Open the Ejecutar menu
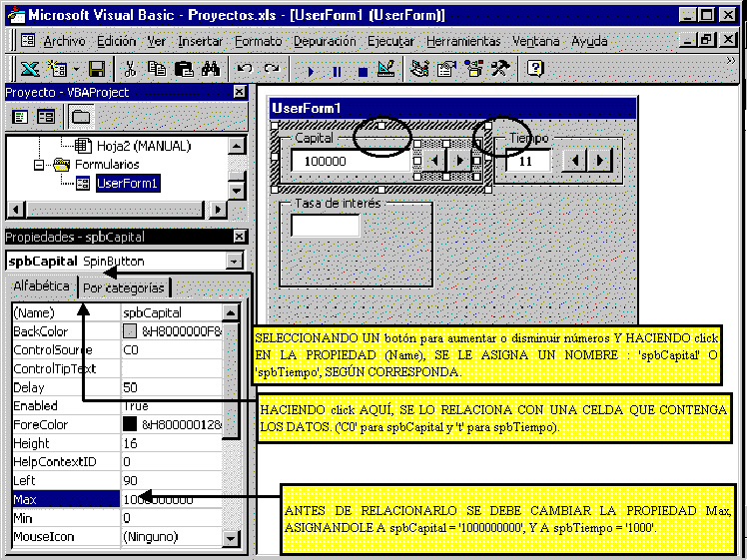The height and width of the screenshot is (560, 747). (x=390, y=42)
